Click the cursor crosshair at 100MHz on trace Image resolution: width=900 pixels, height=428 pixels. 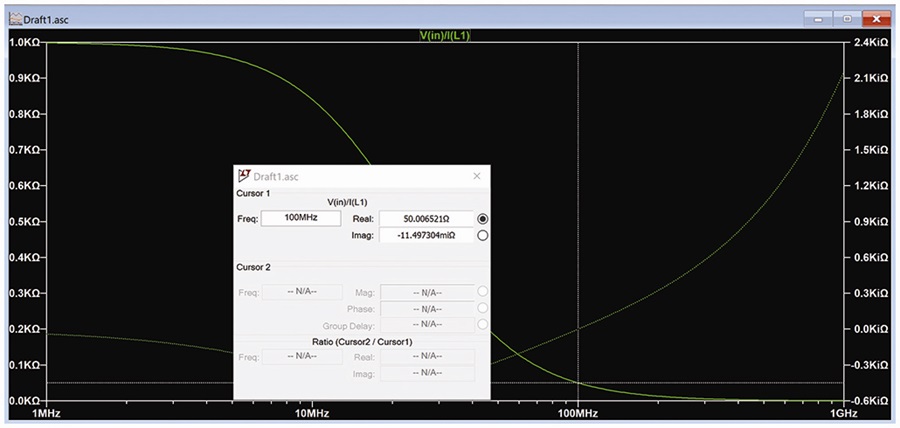(x=577, y=383)
